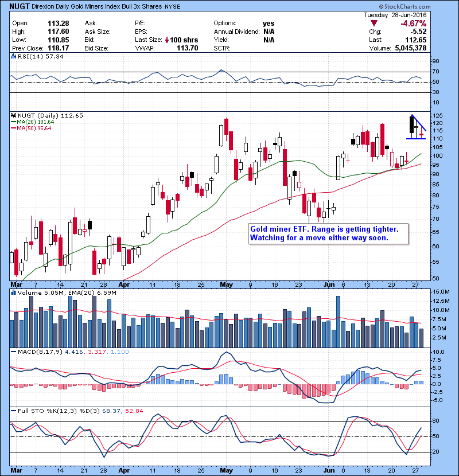Click the blue MACD legend line marker

[13, 352]
